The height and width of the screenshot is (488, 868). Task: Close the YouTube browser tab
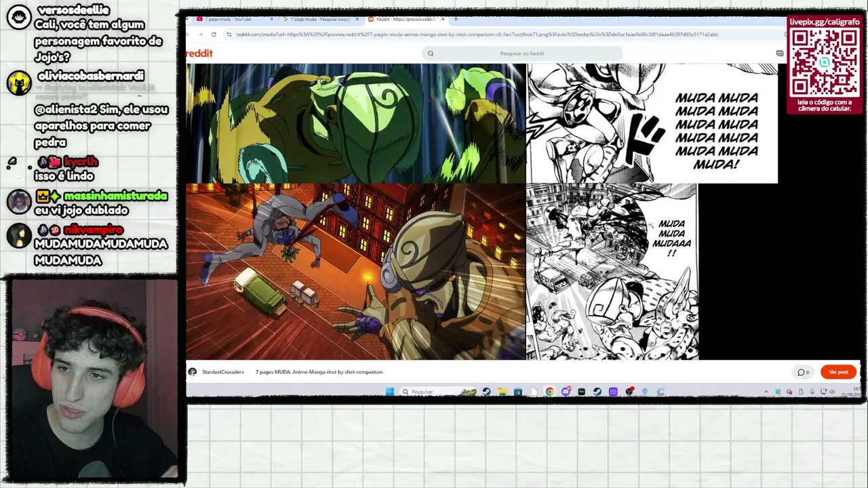(272, 19)
